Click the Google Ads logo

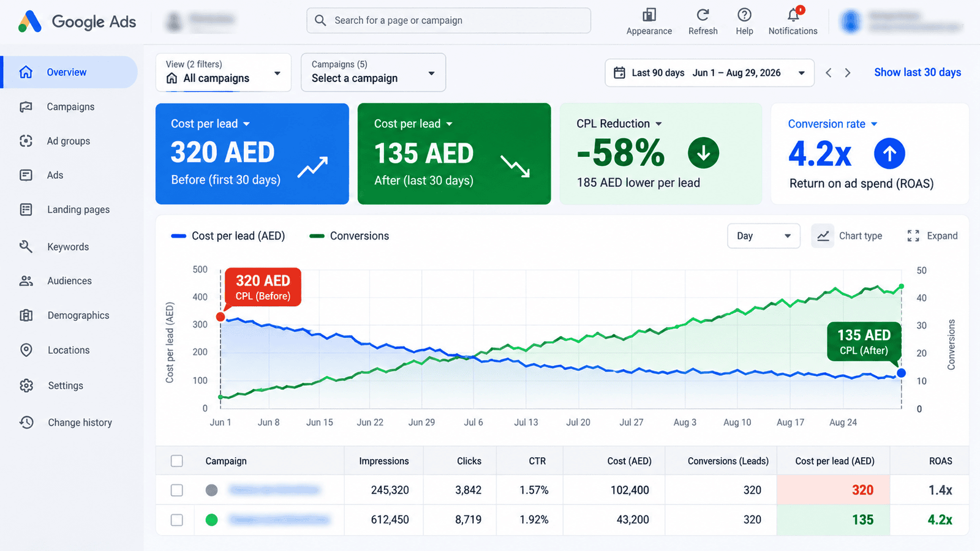click(77, 21)
